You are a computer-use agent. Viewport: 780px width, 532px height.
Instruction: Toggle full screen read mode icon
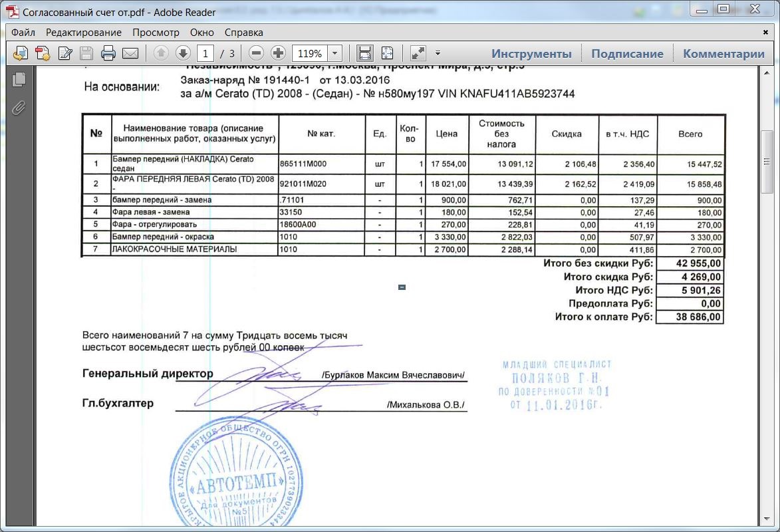point(418,53)
